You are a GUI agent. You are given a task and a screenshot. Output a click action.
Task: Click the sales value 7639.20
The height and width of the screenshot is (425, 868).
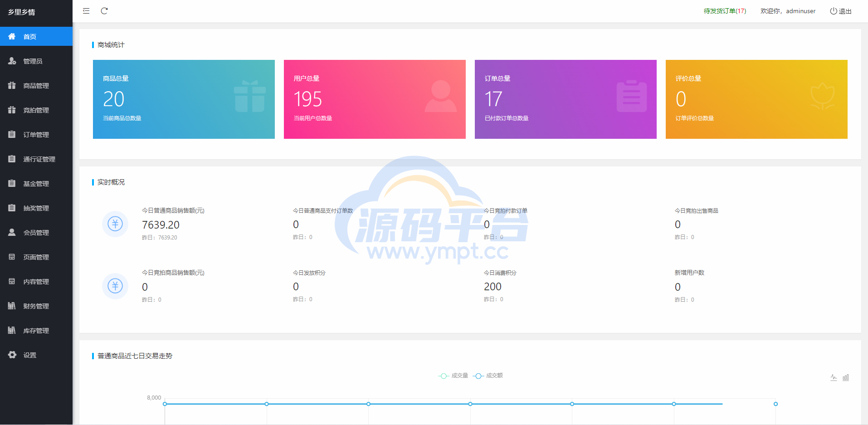(x=161, y=225)
